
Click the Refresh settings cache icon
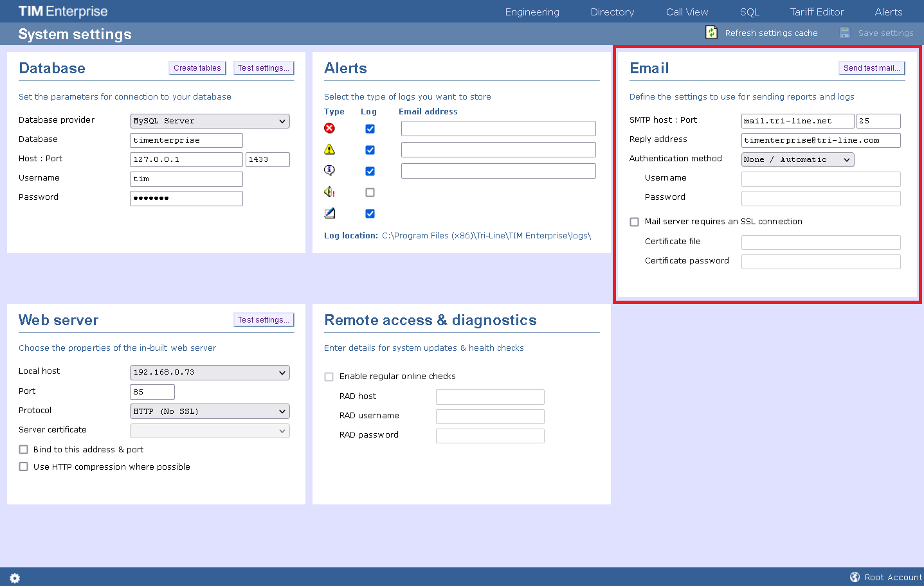coord(711,31)
